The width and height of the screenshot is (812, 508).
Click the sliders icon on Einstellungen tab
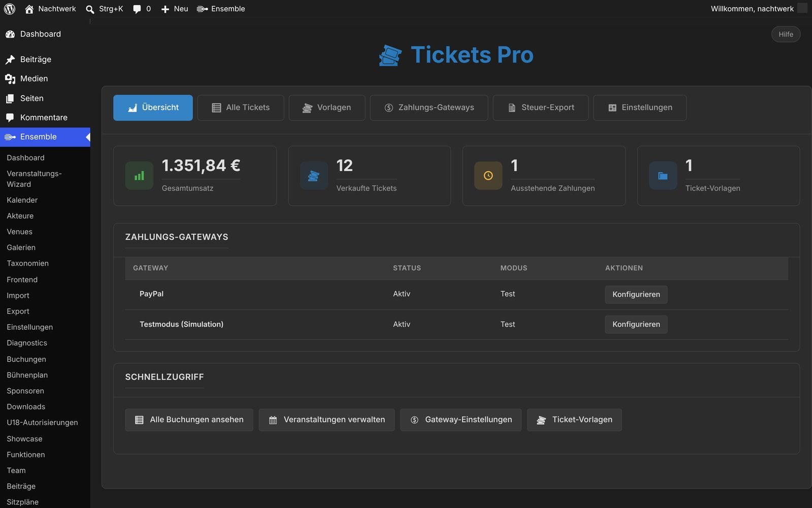pyautogui.click(x=612, y=108)
